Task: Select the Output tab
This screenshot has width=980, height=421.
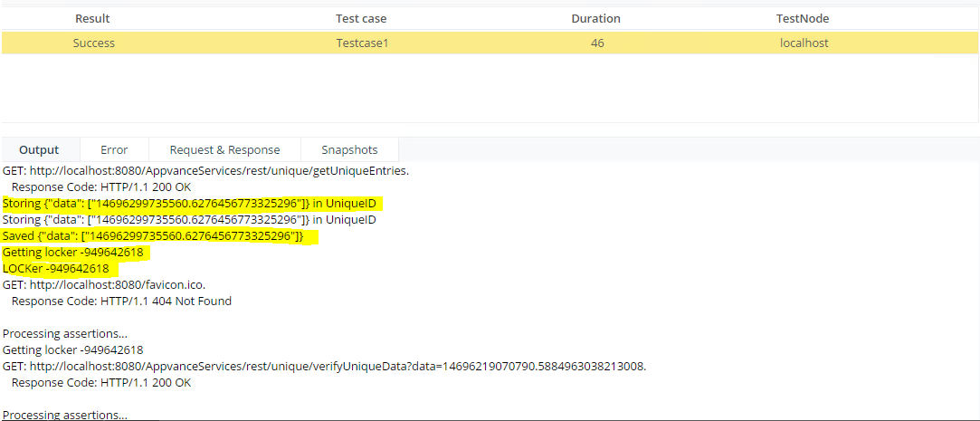Action: click(x=40, y=150)
